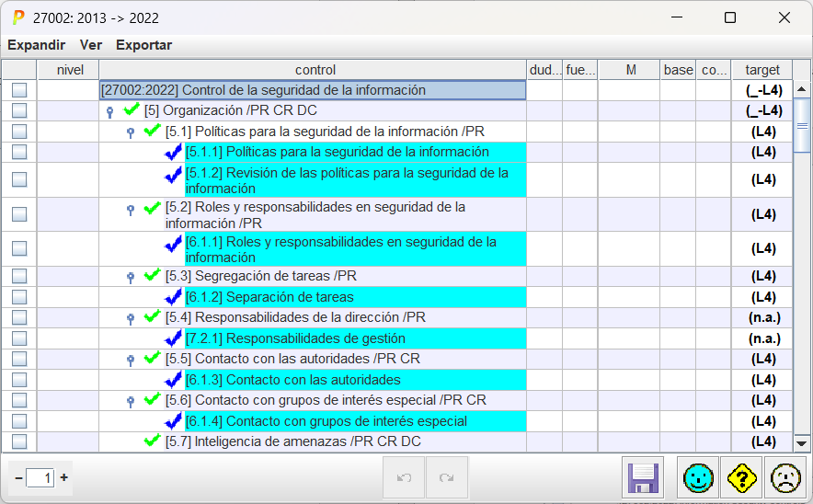Click the vertical scrollbar down arrow
The width and height of the screenshot is (813, 504).
click(802, 443)
